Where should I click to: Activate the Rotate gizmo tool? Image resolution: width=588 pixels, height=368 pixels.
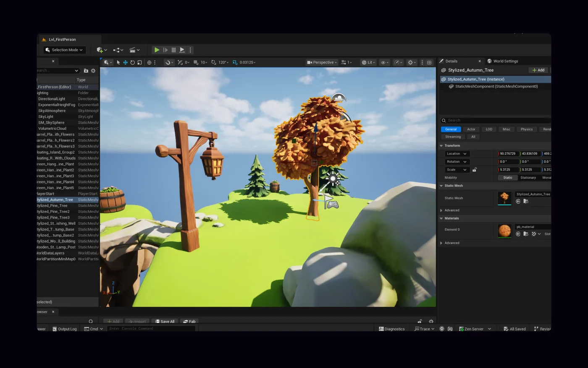click(x=132, y=62)
